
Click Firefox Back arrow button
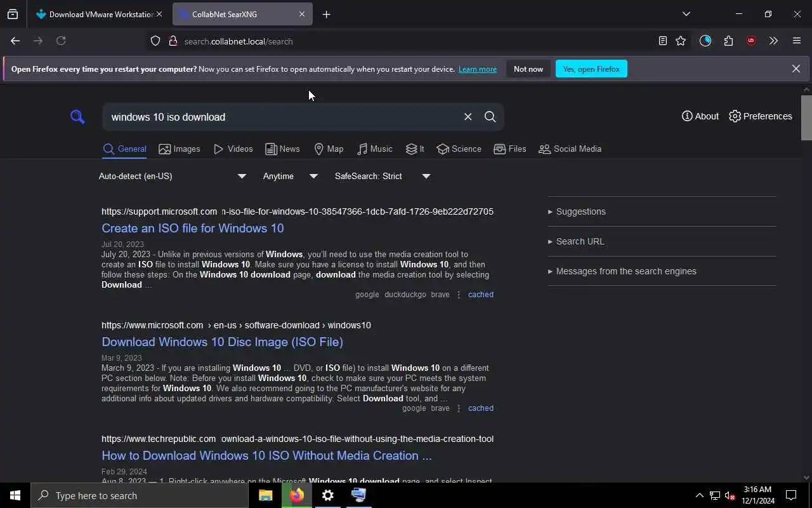pos(15,41)
